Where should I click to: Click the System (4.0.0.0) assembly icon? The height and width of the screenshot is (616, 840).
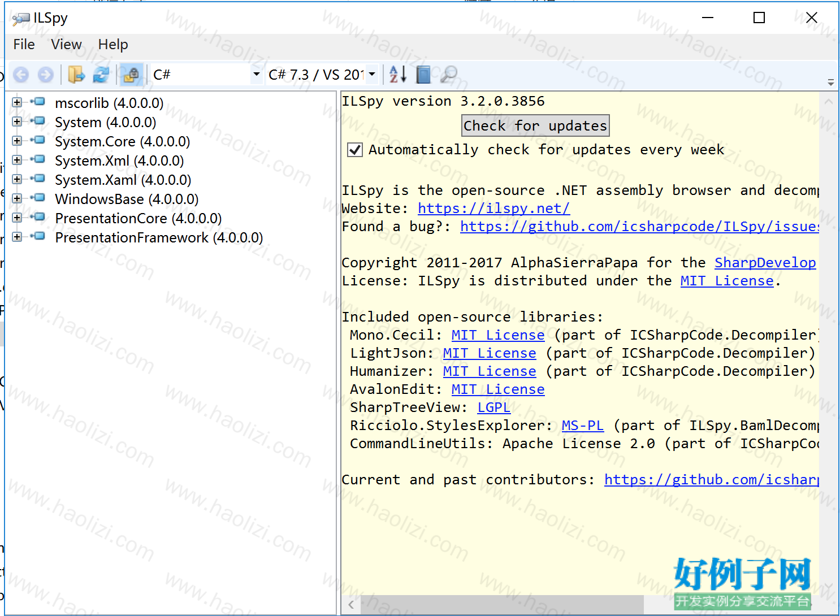38,122
